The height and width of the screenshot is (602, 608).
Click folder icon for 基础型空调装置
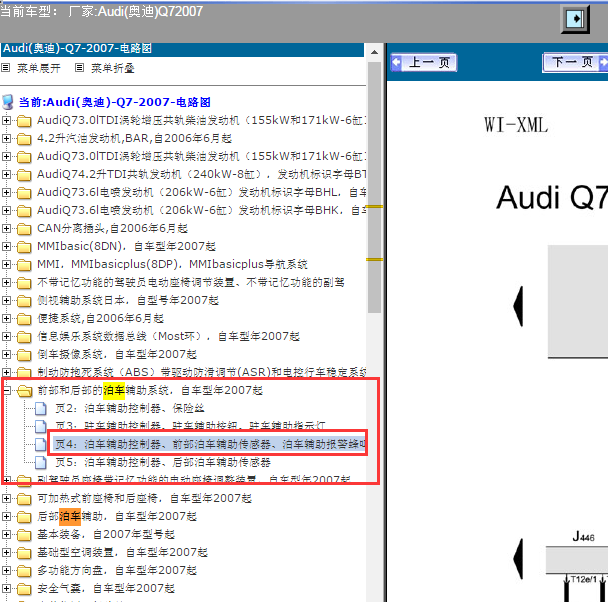(24, 553)
